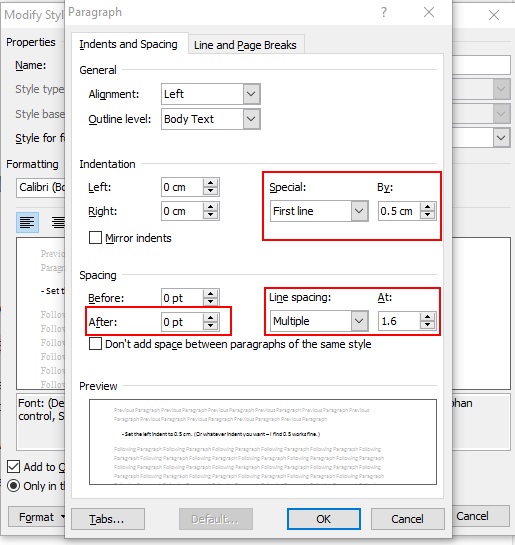Viewport: 515px width, 545px height.
Task: Select 'Only in this document' radio button
Action: (14, 486)
